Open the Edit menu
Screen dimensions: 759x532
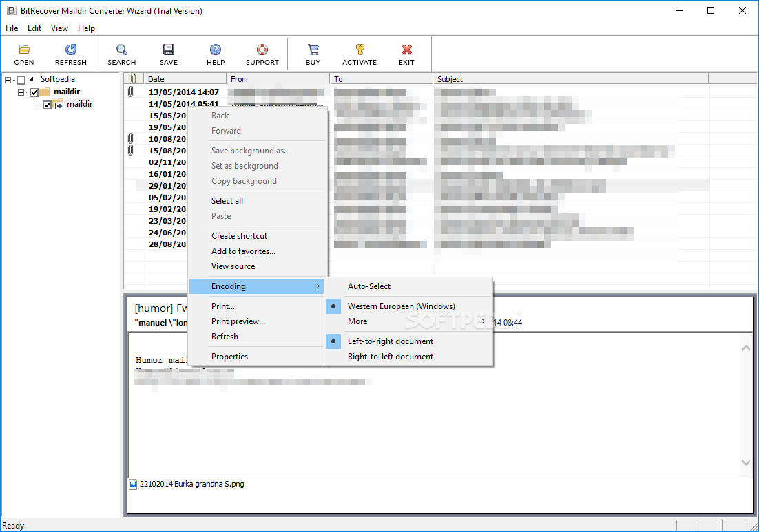pyautogui.click(x=34, y=28)
